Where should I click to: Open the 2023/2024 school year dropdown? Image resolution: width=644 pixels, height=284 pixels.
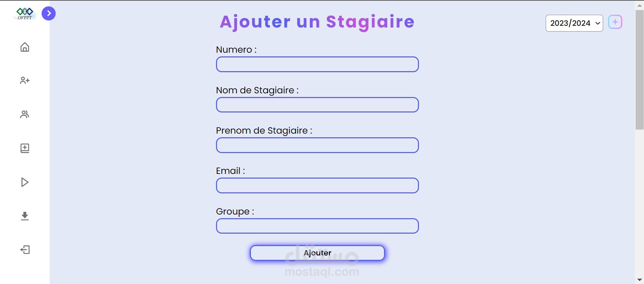point(574,23)
